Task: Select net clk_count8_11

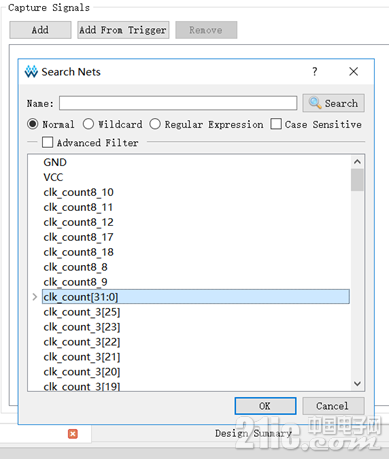Action: [78, 207]
